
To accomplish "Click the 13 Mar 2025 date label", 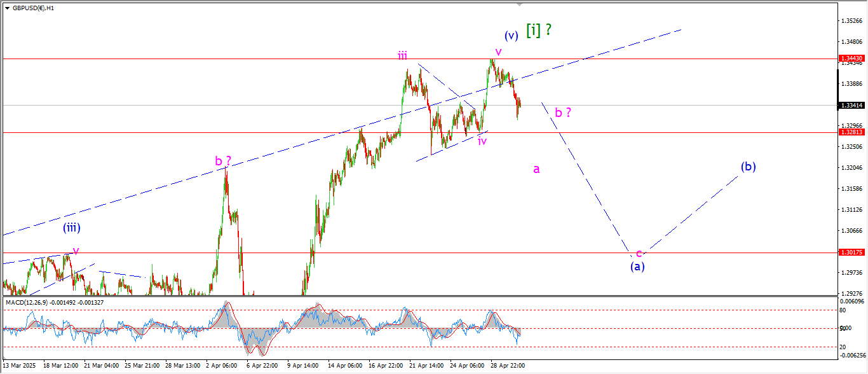I will coord(20,366).
